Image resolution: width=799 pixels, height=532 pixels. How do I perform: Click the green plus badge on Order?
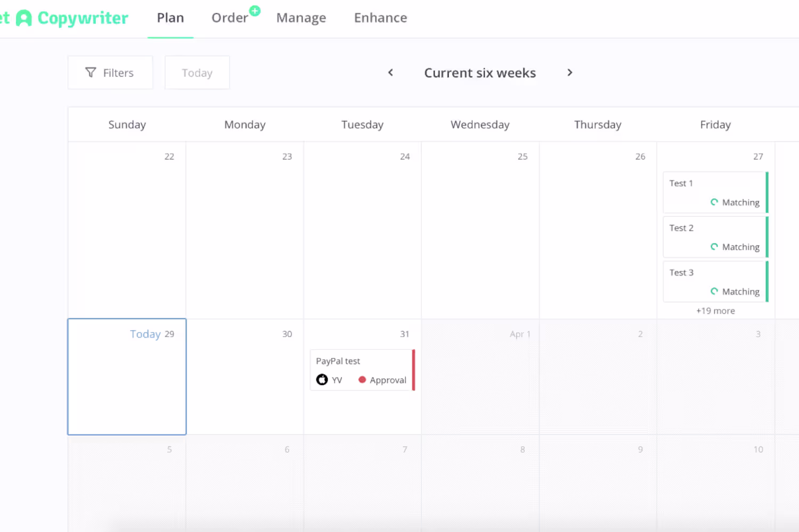[x=255, y=11]
